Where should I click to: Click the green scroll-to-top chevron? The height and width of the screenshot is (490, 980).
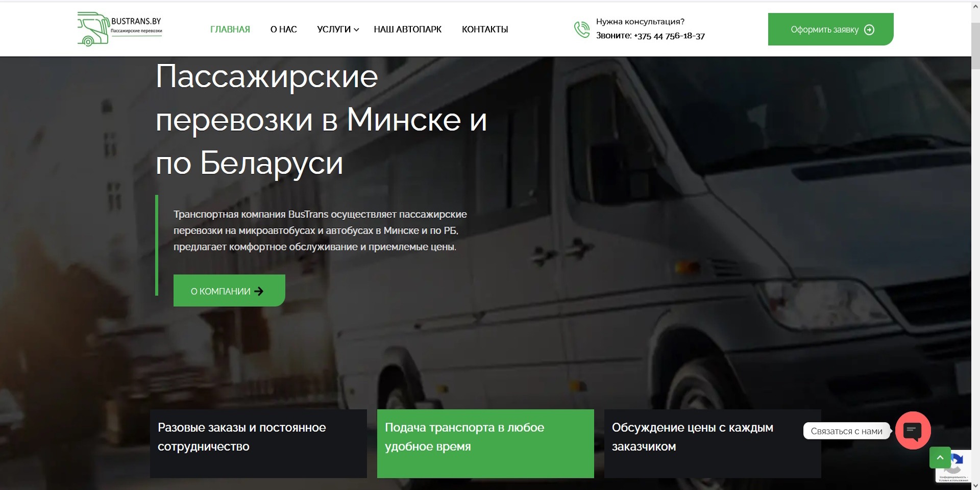(940, 457)
